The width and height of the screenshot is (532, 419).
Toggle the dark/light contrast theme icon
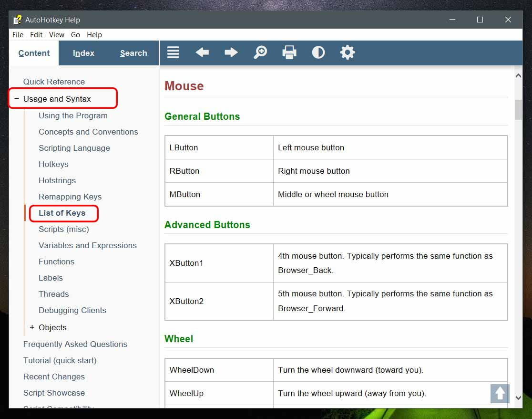pos(318,52)
